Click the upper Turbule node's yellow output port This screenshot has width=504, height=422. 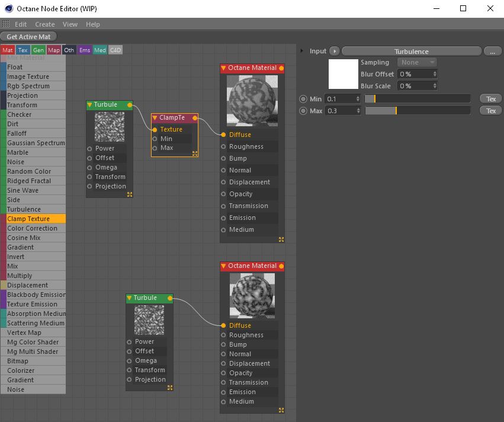point(130,105)
